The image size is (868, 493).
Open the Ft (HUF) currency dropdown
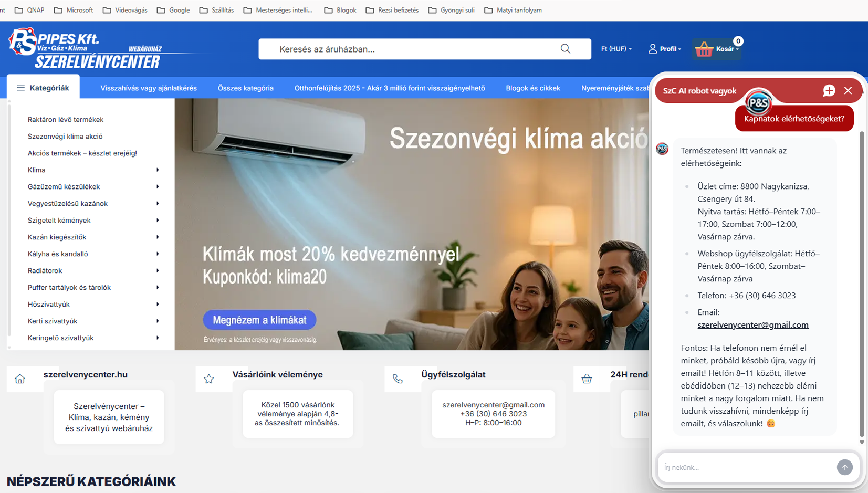[x=616, y=49]
